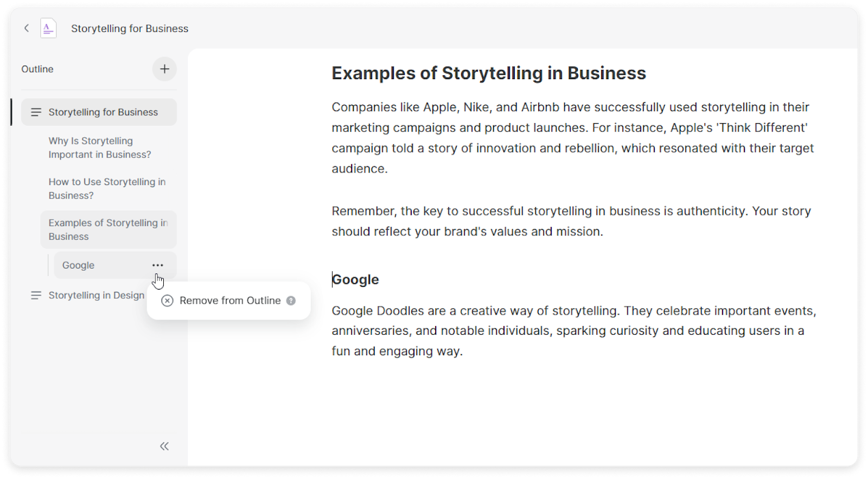Click the Outline label in sidebar

point(37,69)
